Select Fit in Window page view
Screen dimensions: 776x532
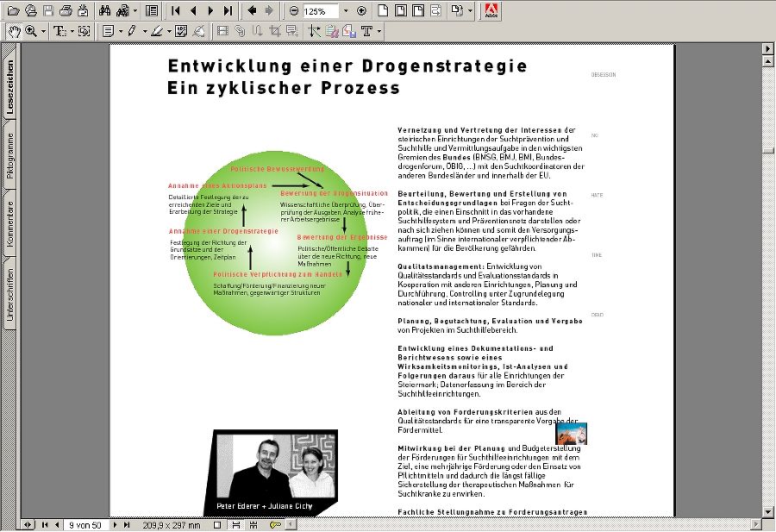(400, 11)
